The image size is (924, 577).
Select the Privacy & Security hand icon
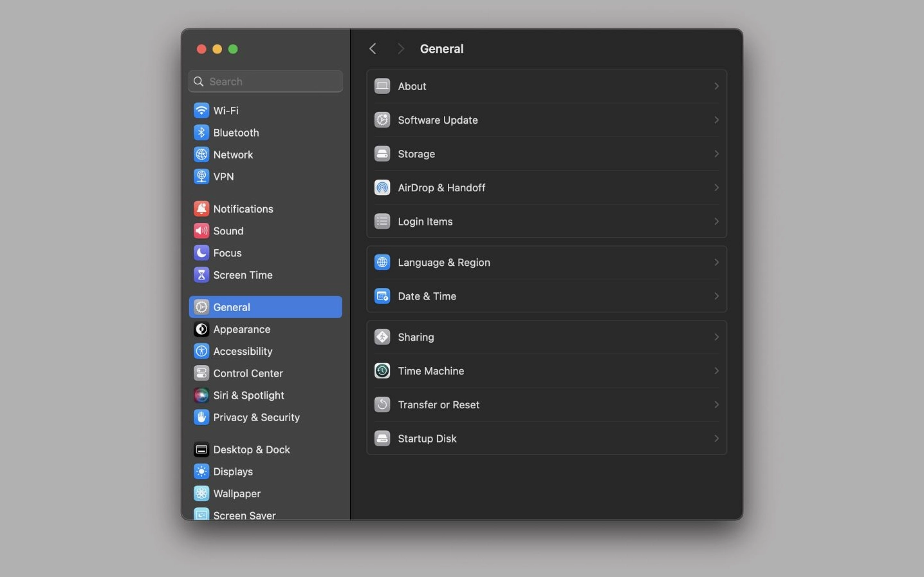click(201, 417)
